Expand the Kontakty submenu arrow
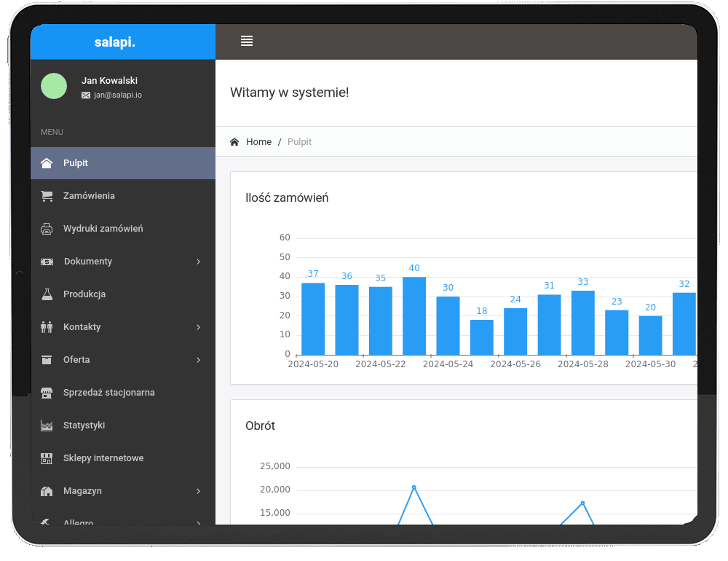Screen dimensions: 728x561 (198, 327)
